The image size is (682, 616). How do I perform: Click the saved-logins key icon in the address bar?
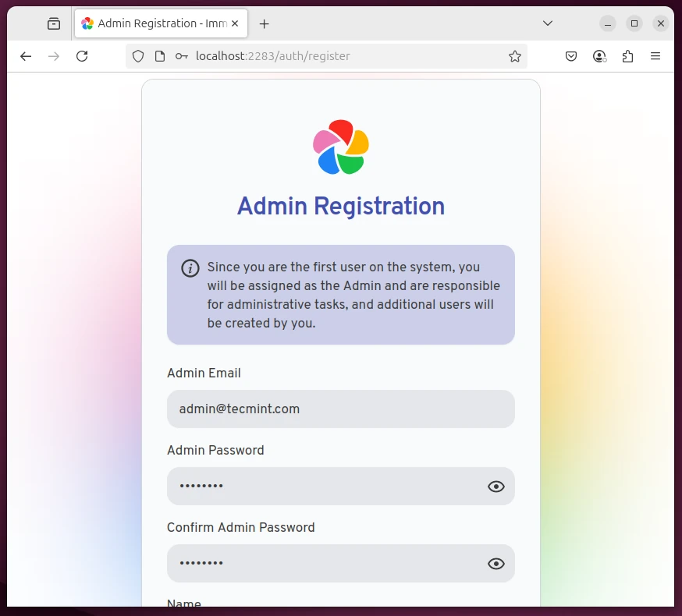(x=181, y=56)
